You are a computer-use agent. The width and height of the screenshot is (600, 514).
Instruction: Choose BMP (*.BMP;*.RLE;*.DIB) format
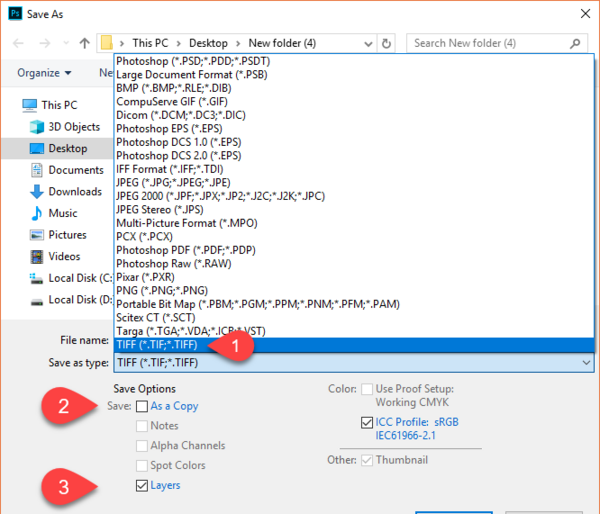coord(354,88)
